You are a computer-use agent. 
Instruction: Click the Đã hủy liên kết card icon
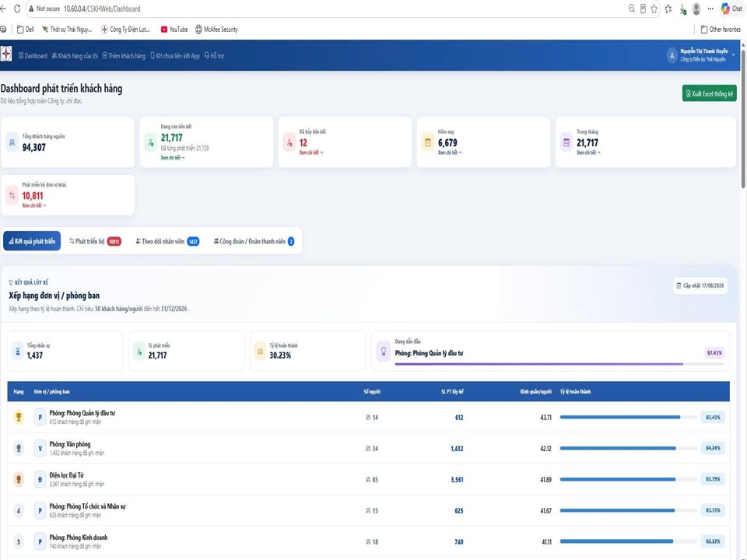pyautogui.click(x=289, y=142)
